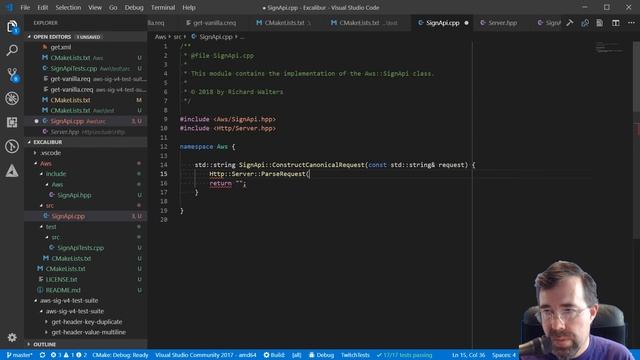Click Ln 15, Col 36 cursor position

[x=468, y=355]
